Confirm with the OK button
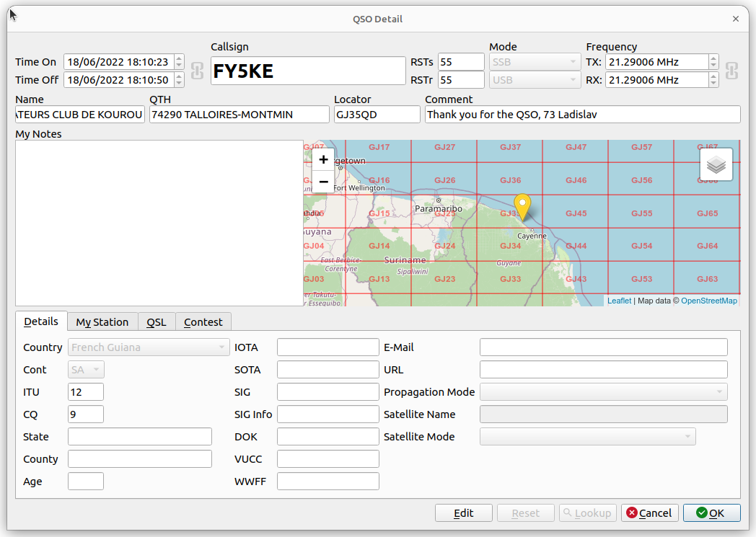 [712, 513]
